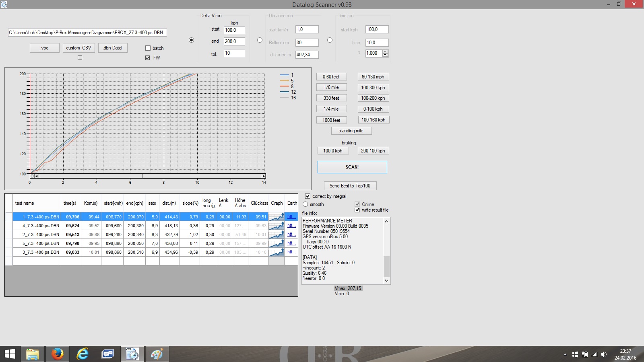
Task: Click the Delta-V end kph input field
Action: (x=234, y=41)
